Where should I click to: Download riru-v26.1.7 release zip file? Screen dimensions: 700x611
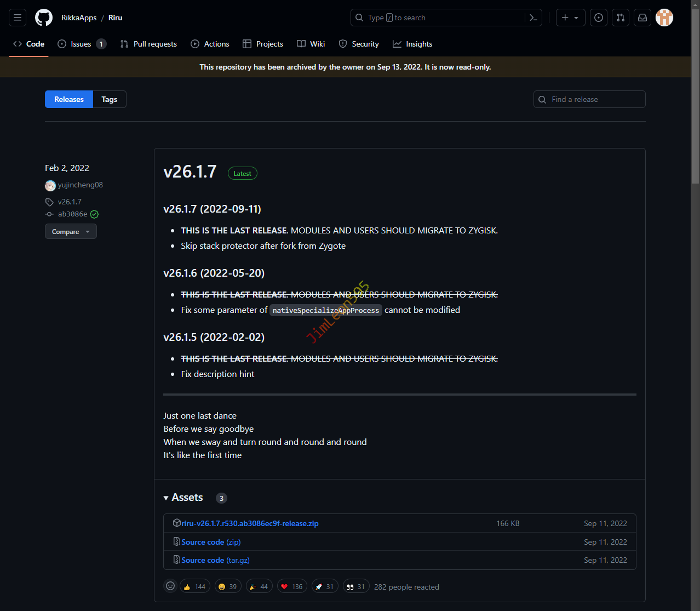click(250, 523)
